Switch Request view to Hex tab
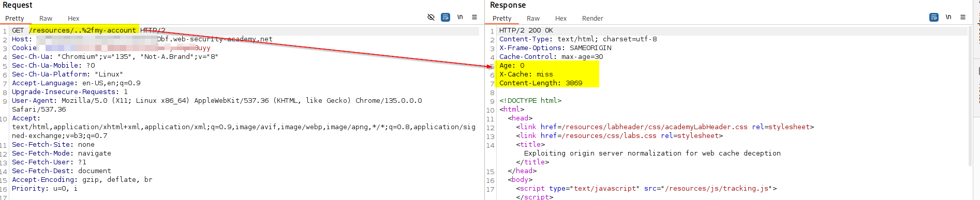The height and width of the screenshot is (200, 980). (73, 18)
